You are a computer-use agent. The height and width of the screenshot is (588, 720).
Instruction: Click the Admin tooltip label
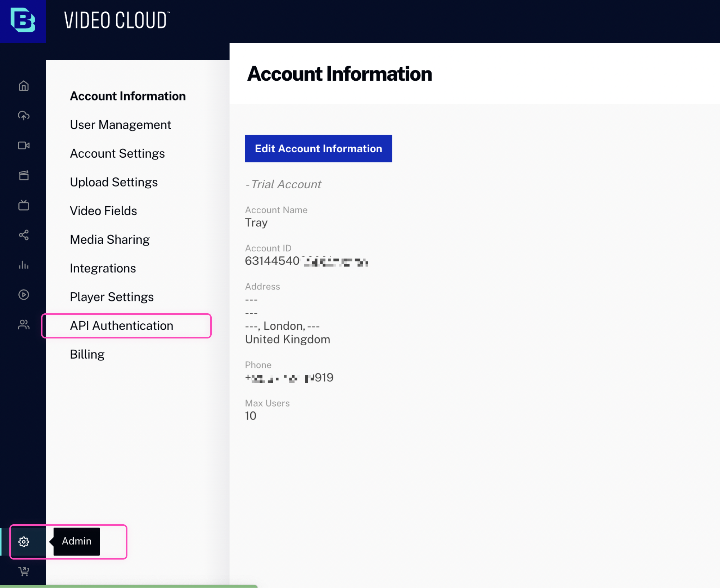76,541
